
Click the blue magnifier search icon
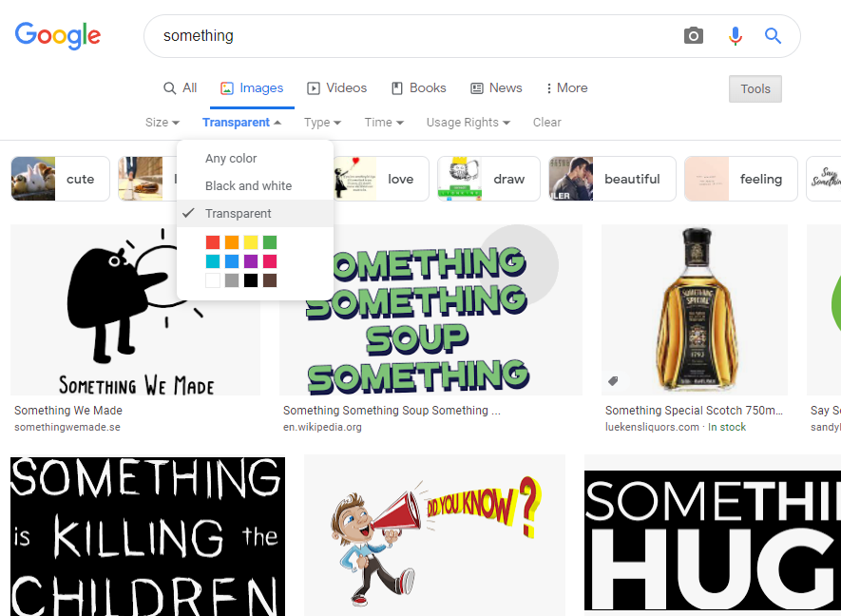(773, 35)
